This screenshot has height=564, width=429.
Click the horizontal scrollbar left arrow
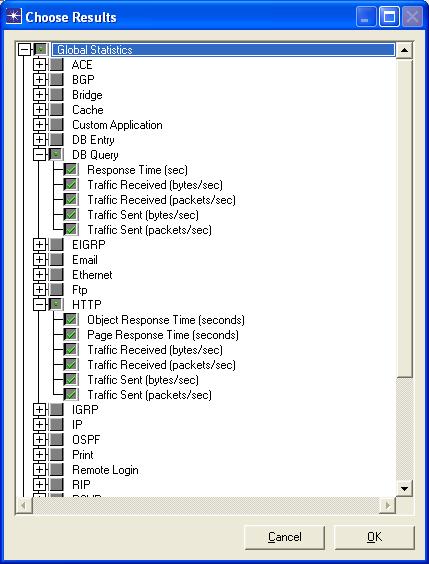coord(24,505)
